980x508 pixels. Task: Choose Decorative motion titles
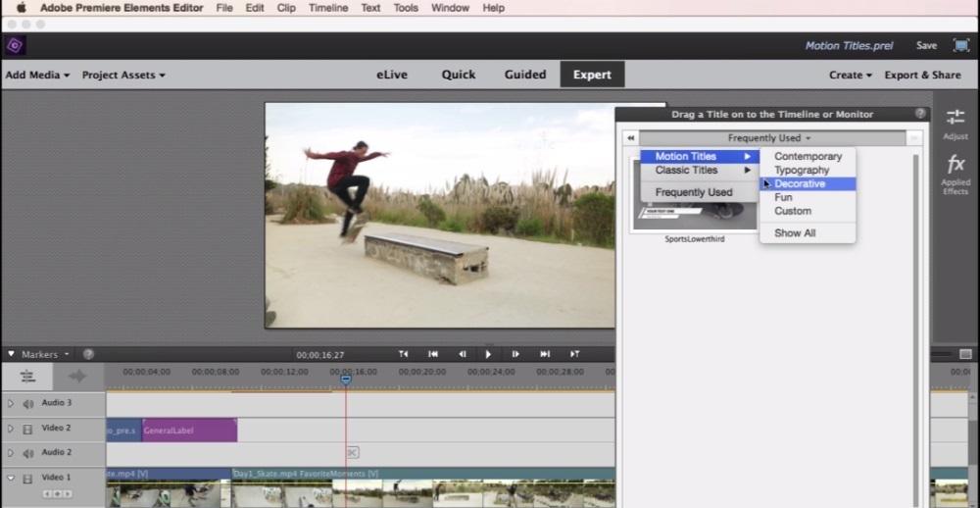tap(808, 184)
